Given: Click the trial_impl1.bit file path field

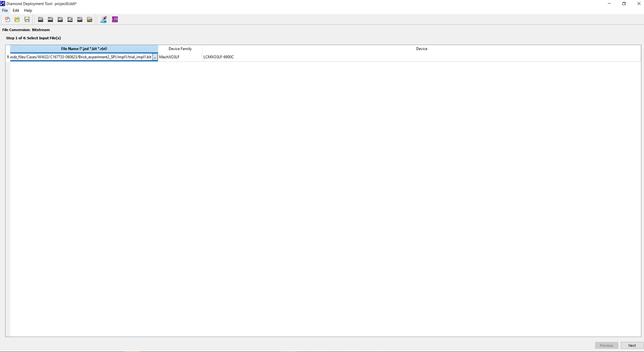Looking at the screenshot, I should click(x=81, y=57).
